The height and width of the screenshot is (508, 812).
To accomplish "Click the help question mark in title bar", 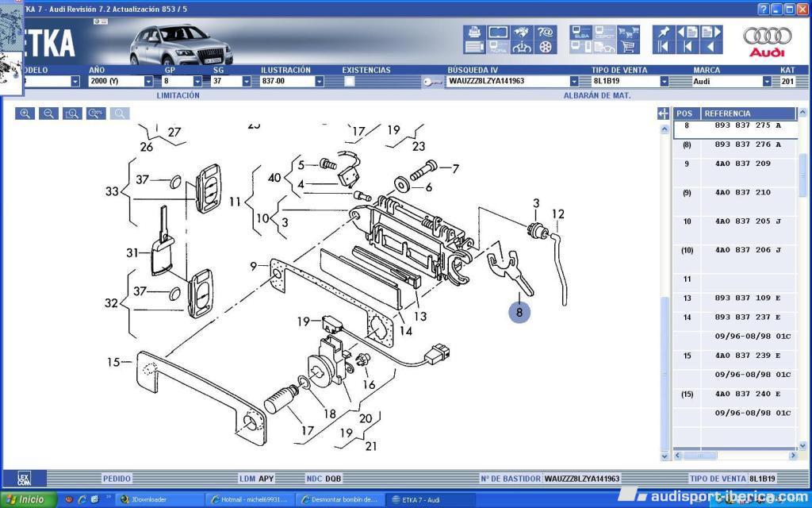I will coord(763,9).
